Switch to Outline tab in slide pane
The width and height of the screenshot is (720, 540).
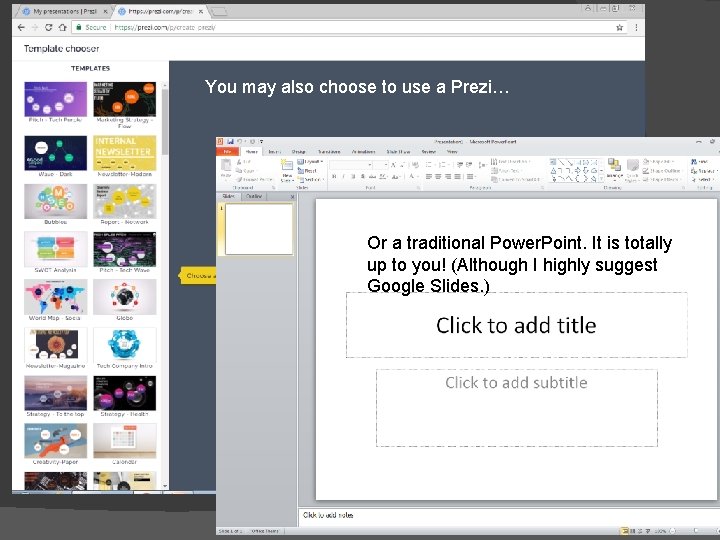coord(254,197)
